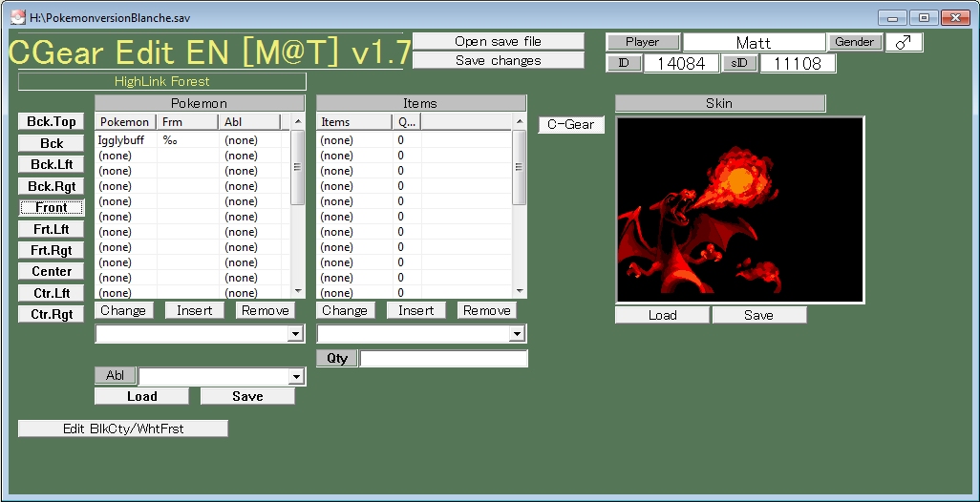980x502 pixels.
Task: Click Insert under the Pokemon list
Action: pyautogui.click(x=194, y=310)
